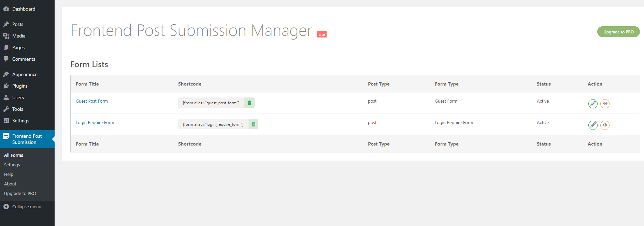
Task: Preview Guest Post Form with eye icon
Action: 605,104
